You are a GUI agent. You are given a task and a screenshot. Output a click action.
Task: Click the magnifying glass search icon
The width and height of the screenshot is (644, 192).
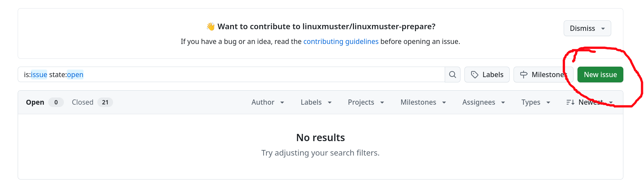(452, 75)
